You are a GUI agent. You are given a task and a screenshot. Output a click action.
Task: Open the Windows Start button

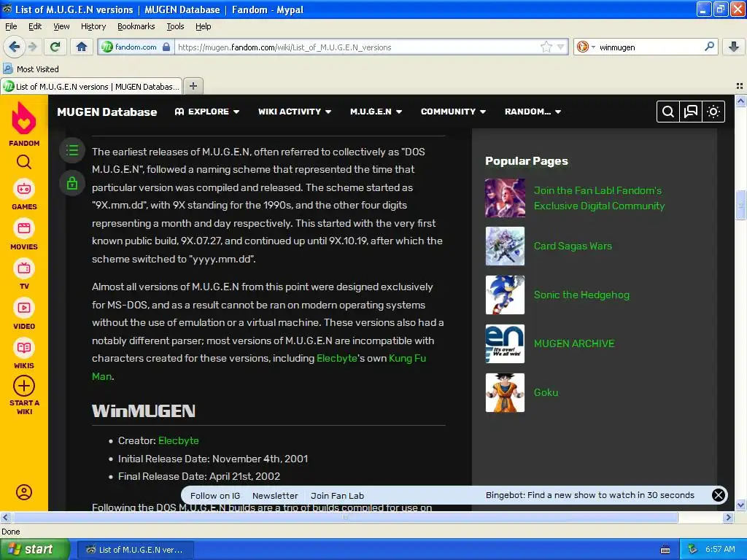click(34, 549)
